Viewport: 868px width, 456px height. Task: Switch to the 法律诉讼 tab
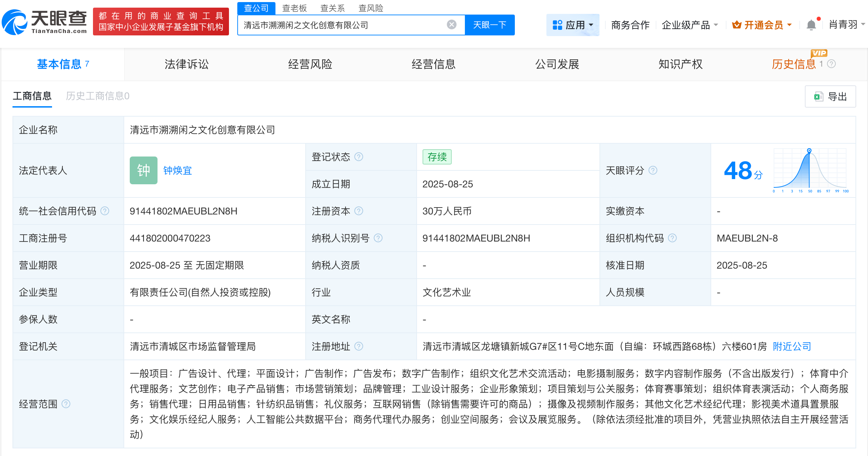click(186, 64)
